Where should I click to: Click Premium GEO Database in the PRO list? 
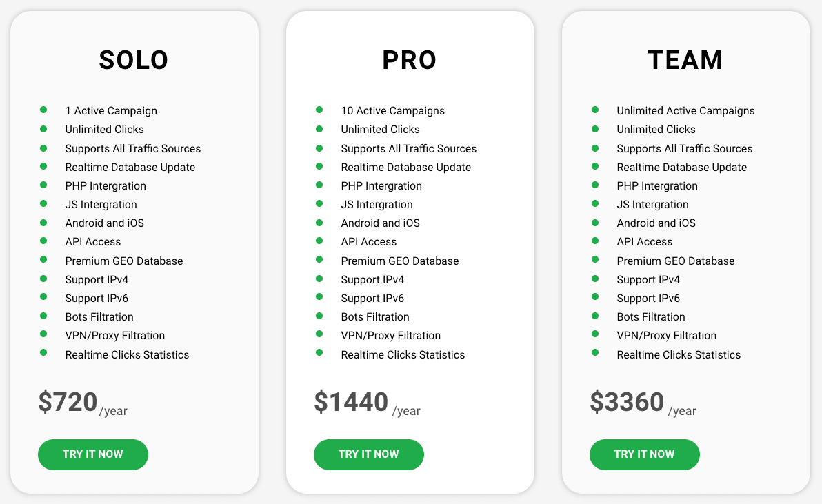pyautogui.click(x=399, y=261)
